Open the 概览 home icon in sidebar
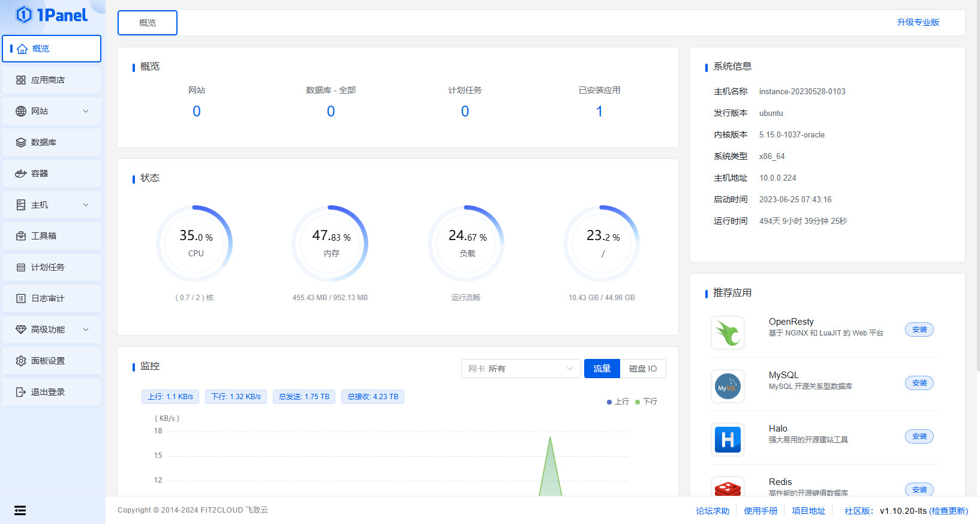This screenshot has height=524, width=980. 22,49
